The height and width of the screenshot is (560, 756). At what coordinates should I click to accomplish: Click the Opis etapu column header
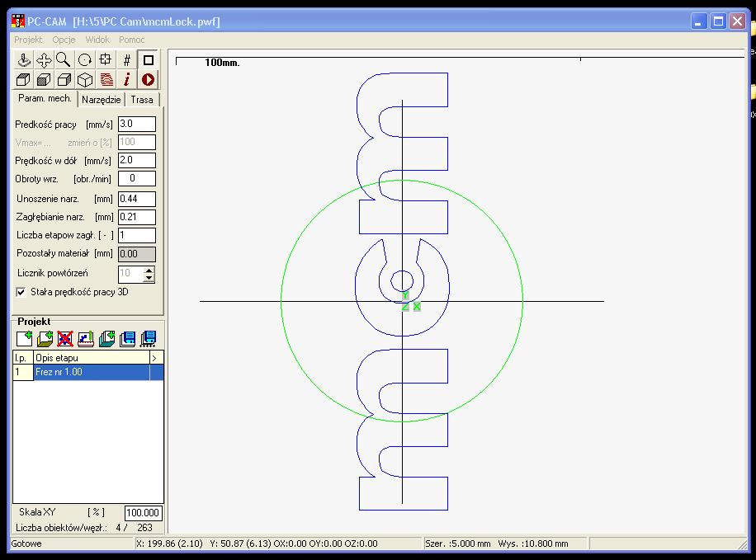point(92,358)
